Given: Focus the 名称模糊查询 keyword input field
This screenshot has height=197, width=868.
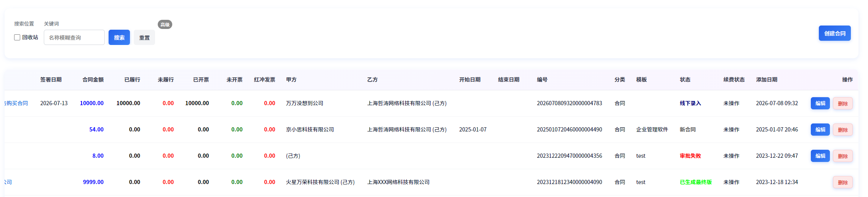Looking at the screenshot, I should click(x=74, y=37).
